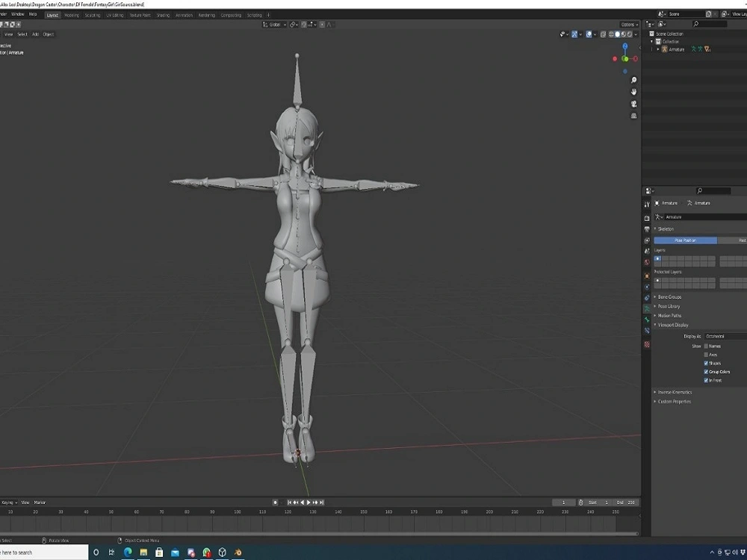This screenshot has height=560, width=747.
Task: Click the timeline scrubber at frame 100
Action: tap(238, 512)
